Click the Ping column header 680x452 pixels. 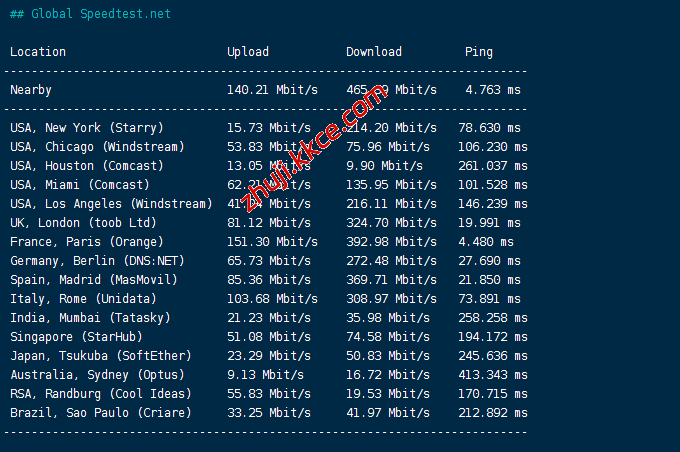tap(479, 52)
